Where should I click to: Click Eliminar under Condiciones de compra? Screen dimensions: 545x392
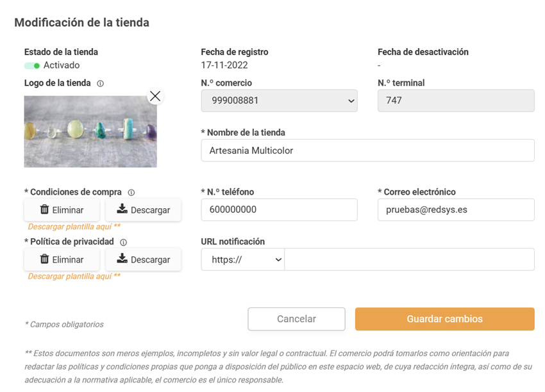pos(62,209)
